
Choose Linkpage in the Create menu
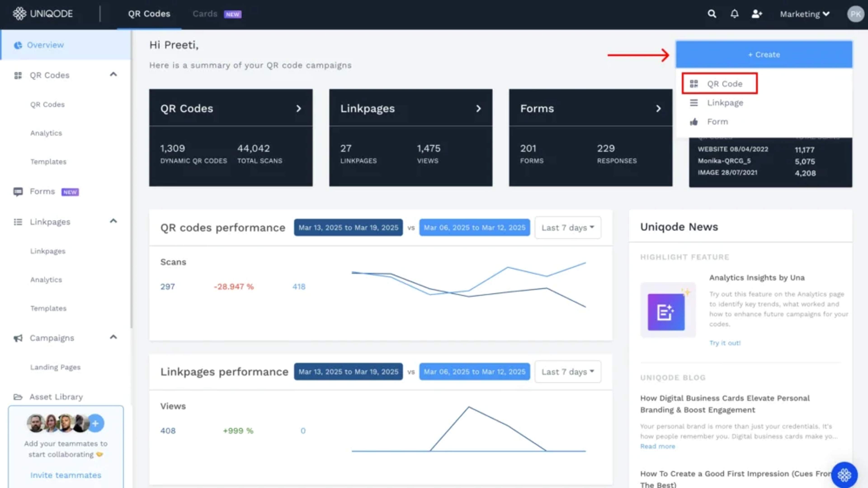coord(725,103)
